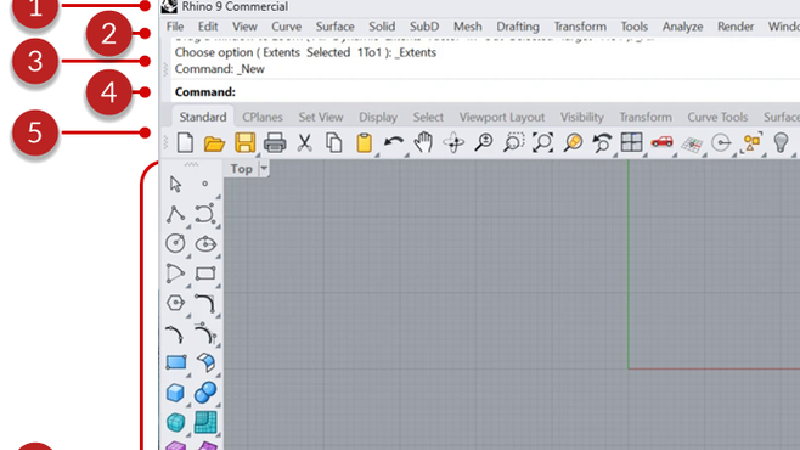Select the teal mesh grid tool
This screenshot has width=800, height=450.
206,422
